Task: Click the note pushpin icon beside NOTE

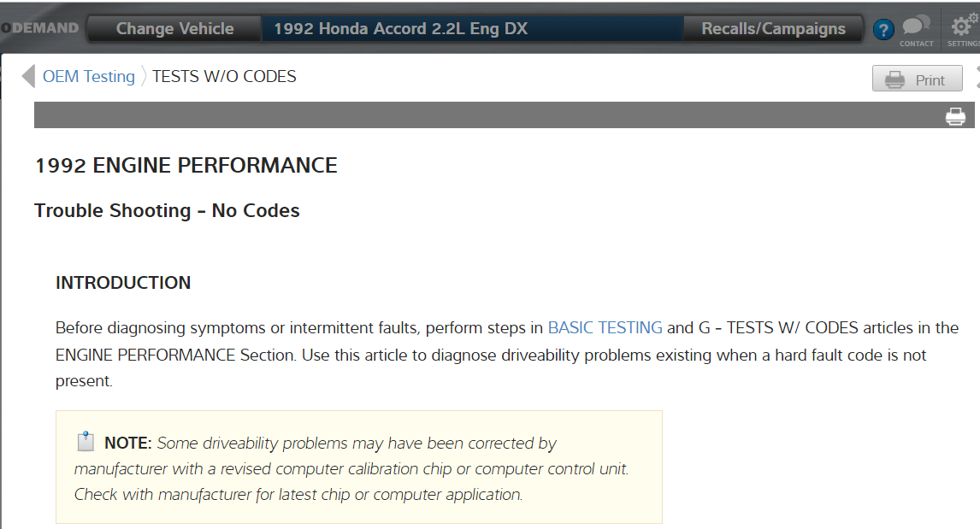Action: pos(86,442)
